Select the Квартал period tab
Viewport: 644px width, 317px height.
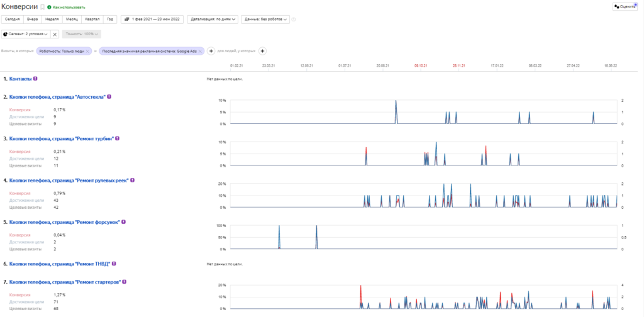(x=92, y=19)
